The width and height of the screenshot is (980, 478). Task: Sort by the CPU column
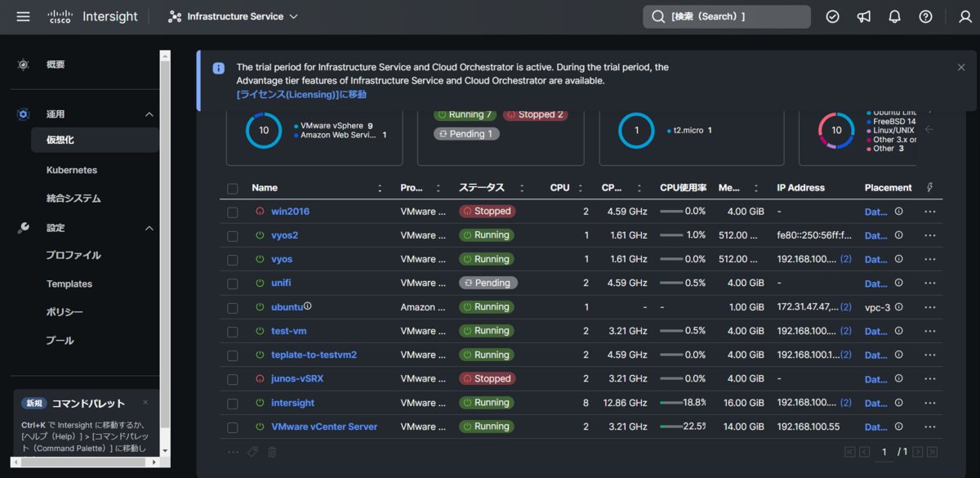click(x=581, y=188)
